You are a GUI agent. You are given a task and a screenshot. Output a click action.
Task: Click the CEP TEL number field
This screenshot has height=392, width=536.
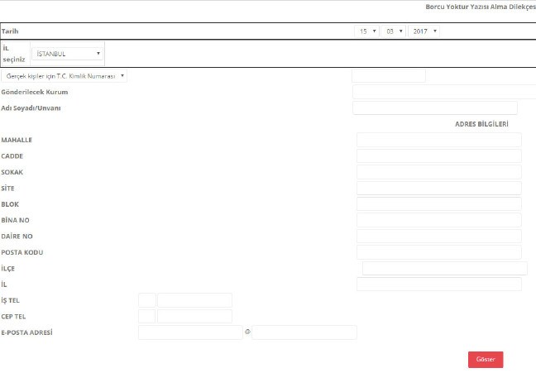coord(194,316)
